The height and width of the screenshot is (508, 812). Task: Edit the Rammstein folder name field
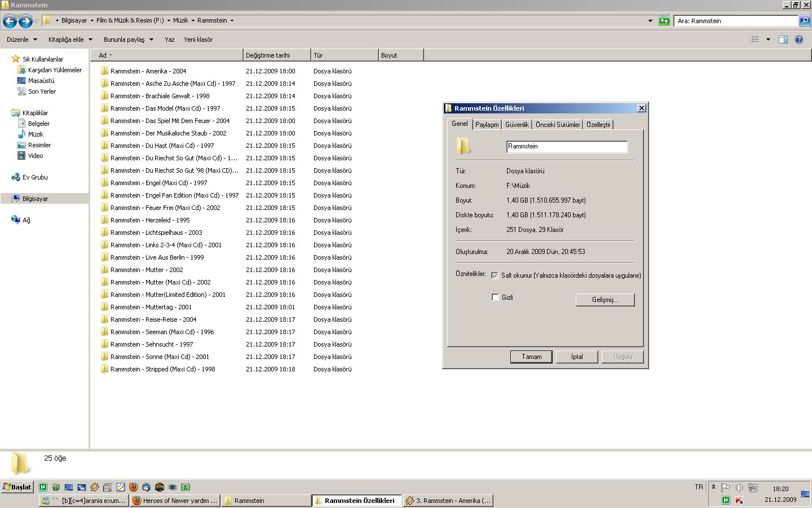[x=567, y=147]
